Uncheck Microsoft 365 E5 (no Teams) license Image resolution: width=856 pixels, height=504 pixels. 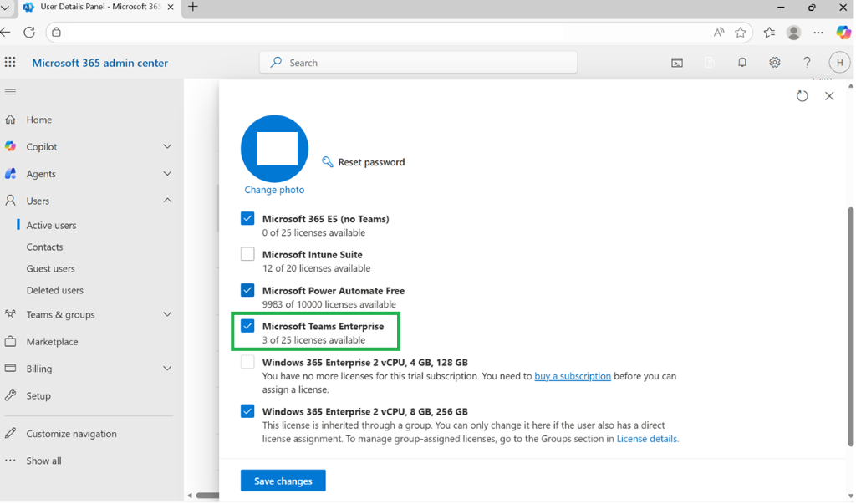coord(247,218)
